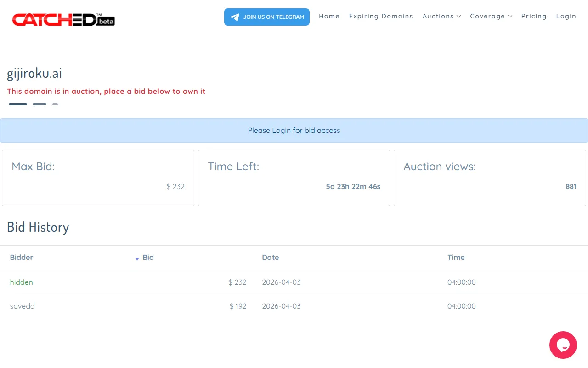Click the hidden bidder name
Screen dimensions: 588x368
pos(22,282)
